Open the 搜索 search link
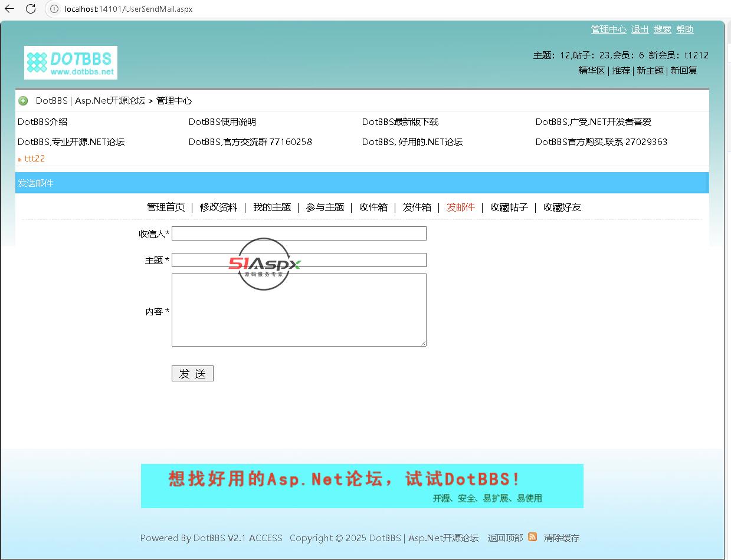731x560 pixels. tap(662, 29)
